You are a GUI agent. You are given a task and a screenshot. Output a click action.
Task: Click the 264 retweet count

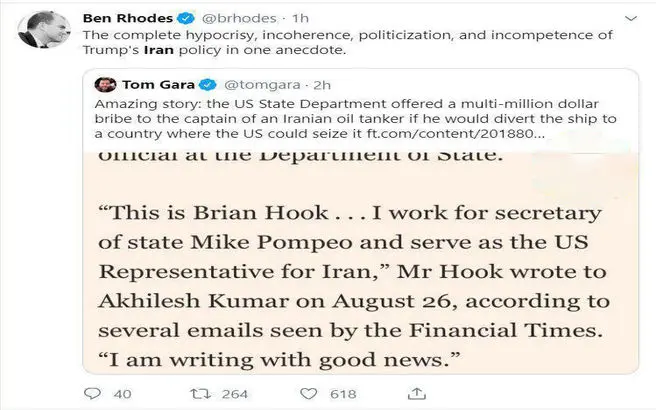(234, 394)
